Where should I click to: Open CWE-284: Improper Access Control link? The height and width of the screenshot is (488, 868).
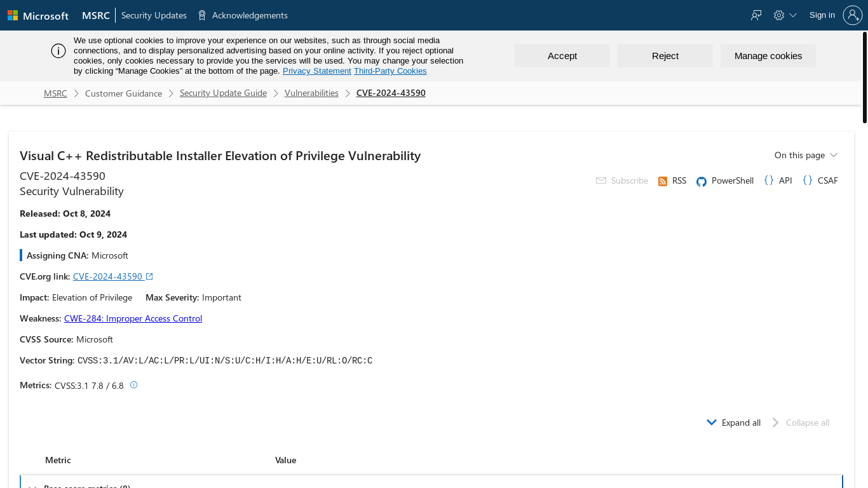[133, 318]
